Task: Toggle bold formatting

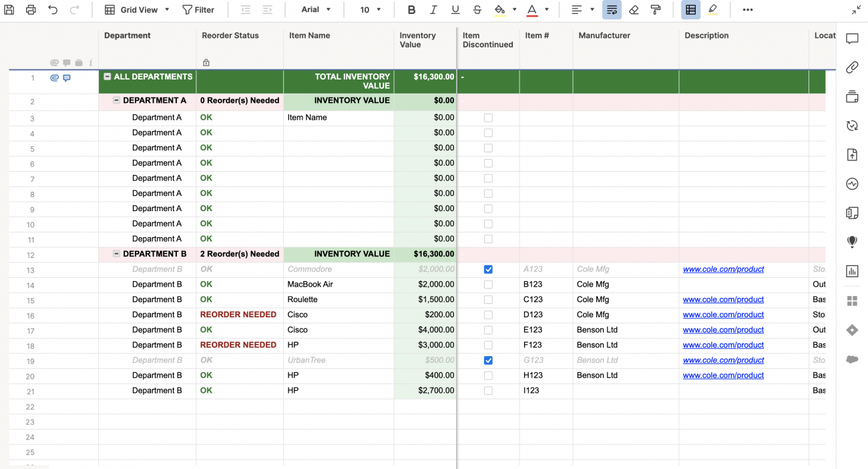Action: pyautogui.click(x=411, y=10)
